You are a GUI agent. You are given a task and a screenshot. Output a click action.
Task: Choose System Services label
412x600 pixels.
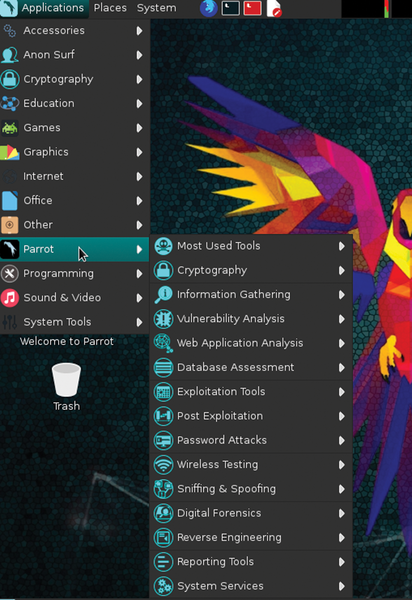tap(220, 586)
